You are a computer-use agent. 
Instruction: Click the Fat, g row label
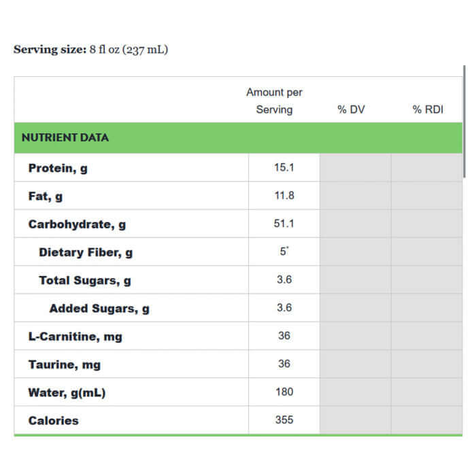click(x=46, y=197)
